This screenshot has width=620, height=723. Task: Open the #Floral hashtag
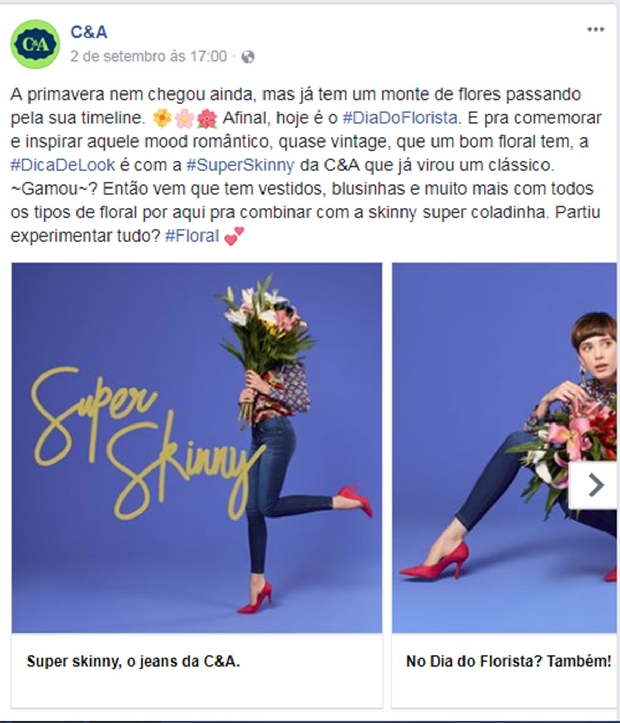point(192,236)
